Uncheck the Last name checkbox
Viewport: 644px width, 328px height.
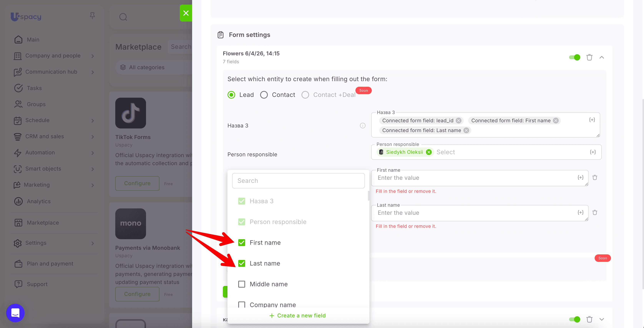[x=241, y=263]
